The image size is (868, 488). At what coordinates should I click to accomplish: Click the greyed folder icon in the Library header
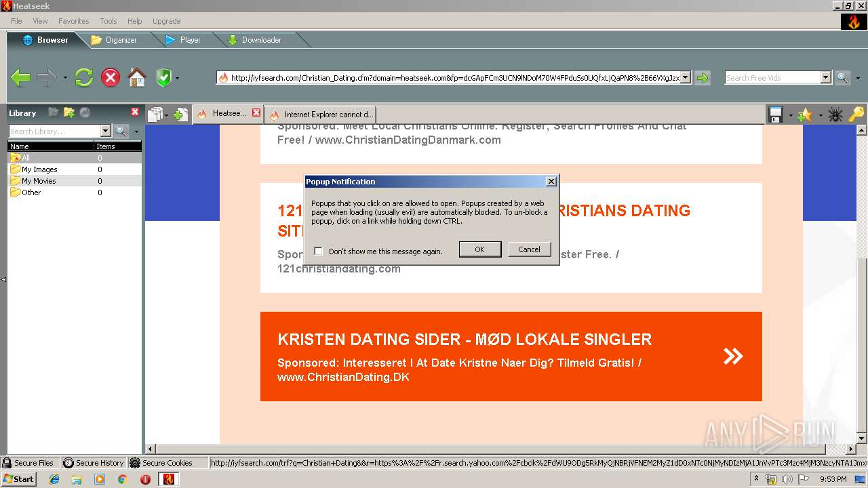click(x=53, y=113)
